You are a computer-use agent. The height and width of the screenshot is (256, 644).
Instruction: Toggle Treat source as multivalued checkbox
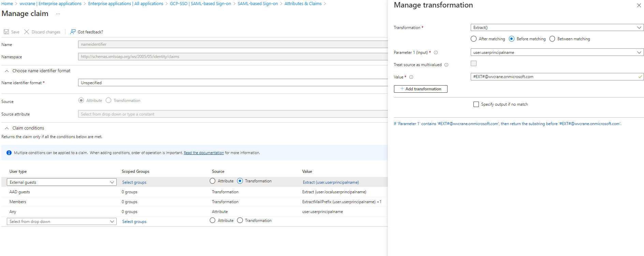click(x=473, y=63)
